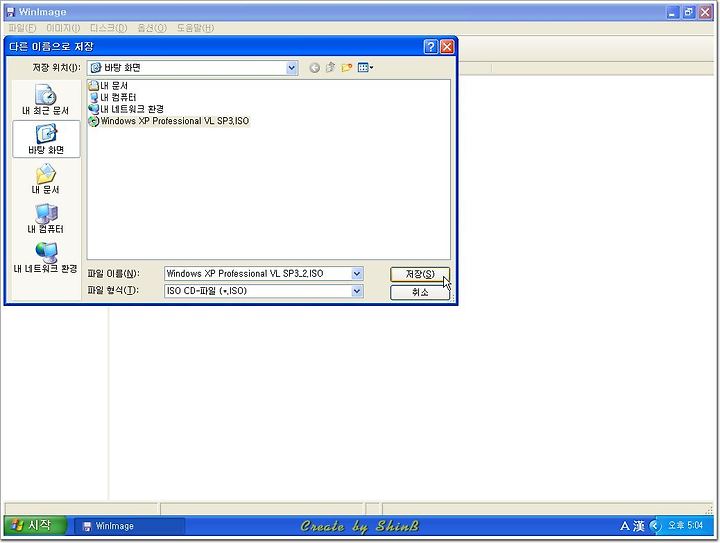Click the 저장(S) save button
The width and height of the screenshot is (720, 543).
420,274
